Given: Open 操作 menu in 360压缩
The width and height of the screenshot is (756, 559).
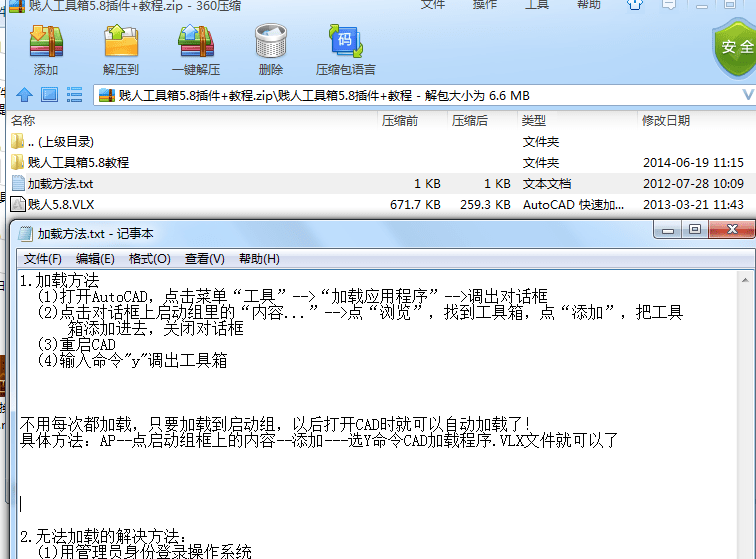Looking at the screenshot, I should (x=484, y=5).
